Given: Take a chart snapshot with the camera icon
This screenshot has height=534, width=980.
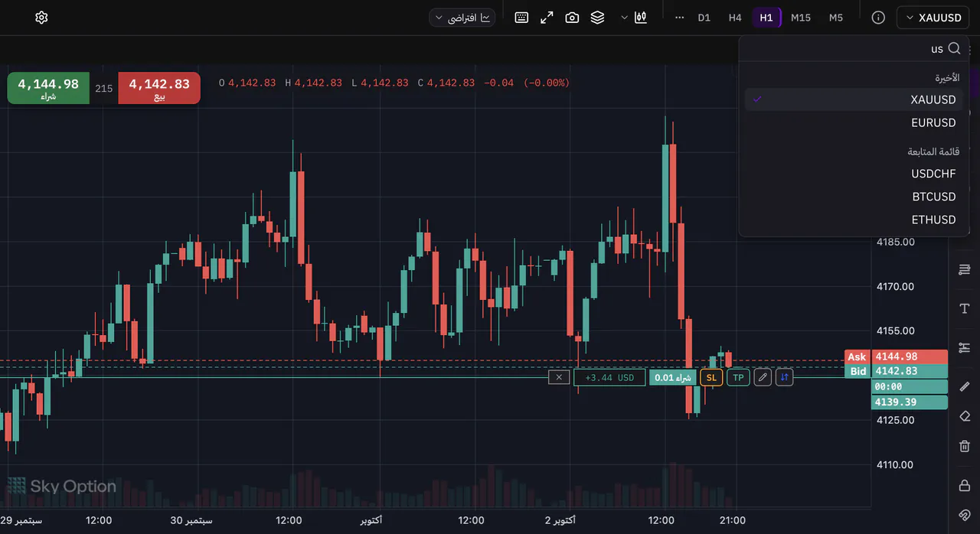Looking at the screenshot, I should [572, 18].
